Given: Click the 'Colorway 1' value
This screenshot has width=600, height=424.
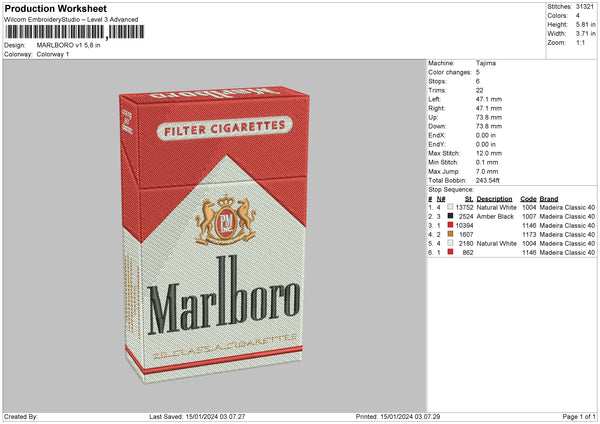Looking at the screenshot, I should coord(53,54).
